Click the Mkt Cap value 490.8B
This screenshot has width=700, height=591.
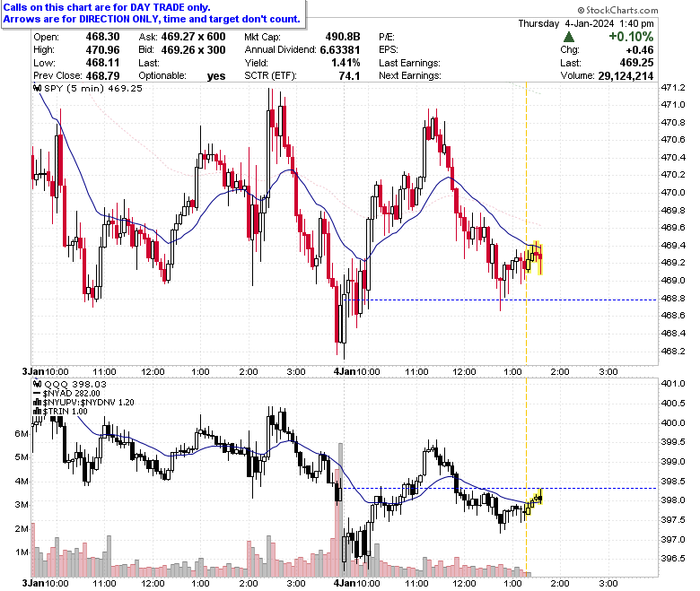click(343, 37)
